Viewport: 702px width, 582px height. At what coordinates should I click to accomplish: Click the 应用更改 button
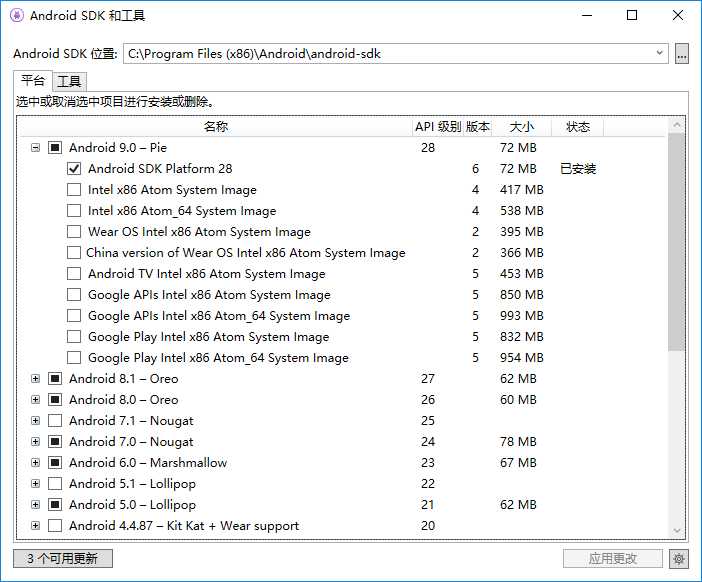(612, 559)
